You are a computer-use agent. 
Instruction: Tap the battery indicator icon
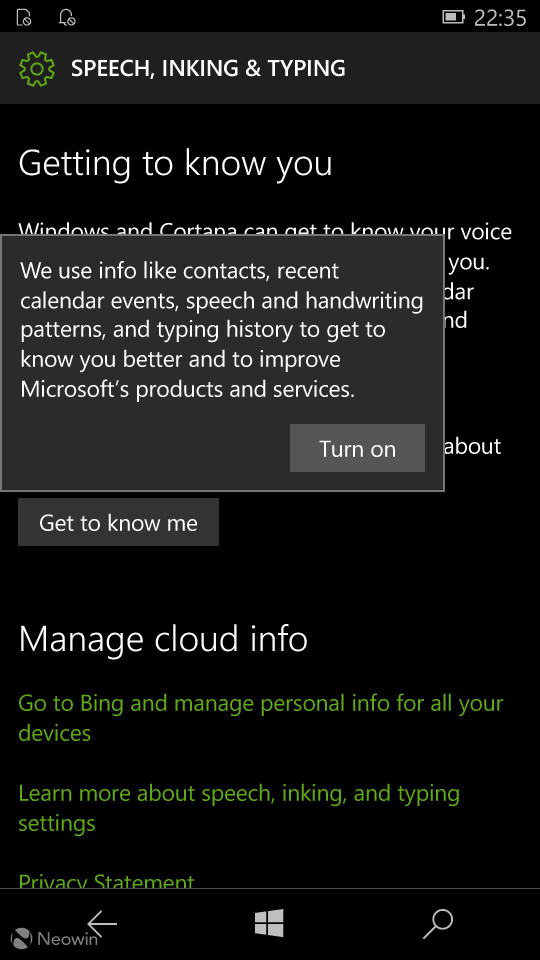coord(454,17)
